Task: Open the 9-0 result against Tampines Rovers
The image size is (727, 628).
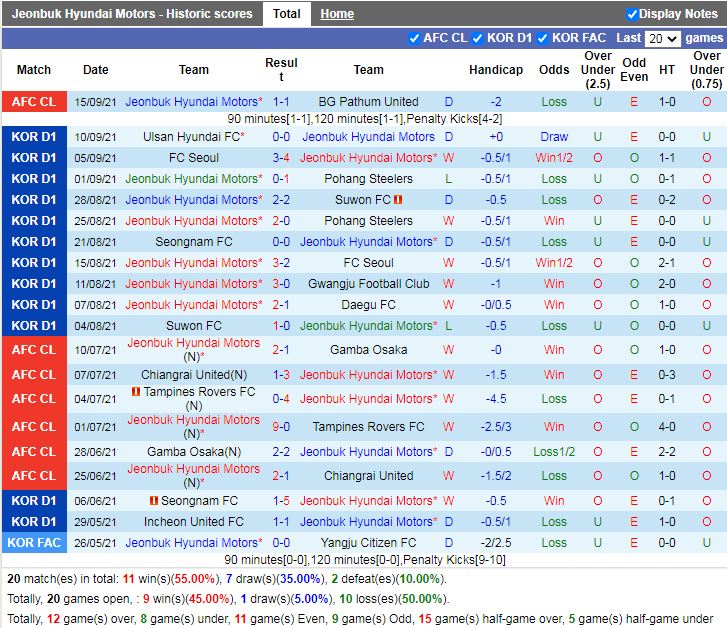Action: (281, 427)
